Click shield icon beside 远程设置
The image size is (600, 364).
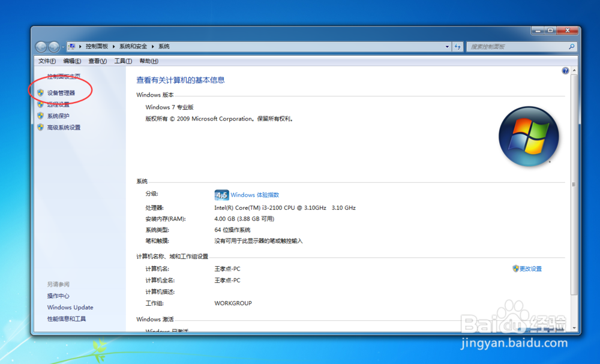[41, 104]
